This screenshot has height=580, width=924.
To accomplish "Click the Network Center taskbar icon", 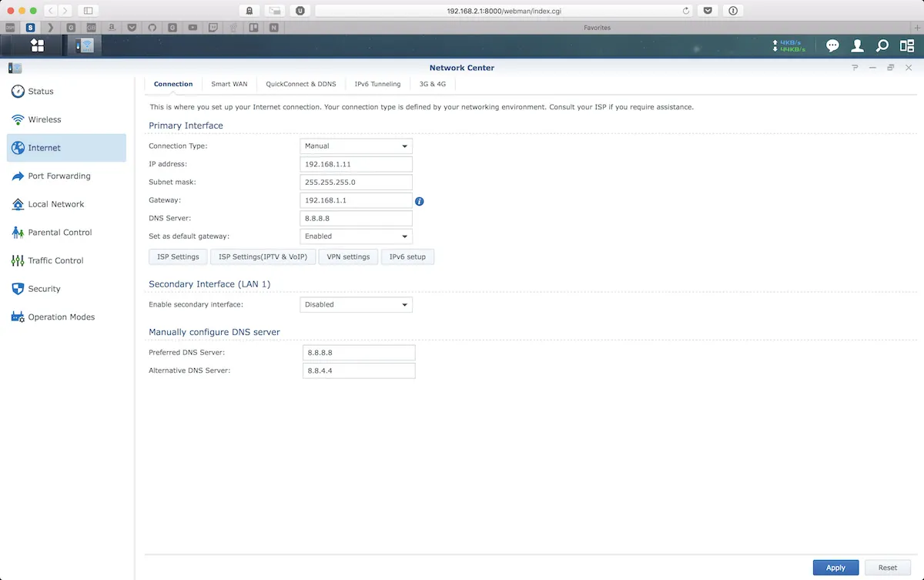I will click(x=85, y=45).
